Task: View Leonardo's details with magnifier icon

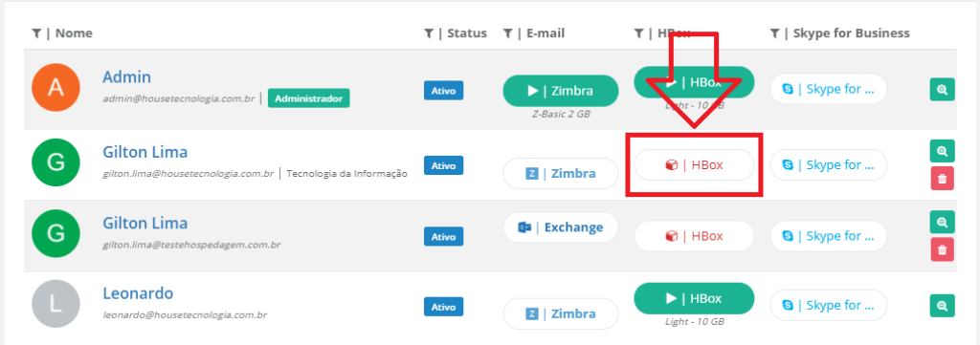Action: 942,306
